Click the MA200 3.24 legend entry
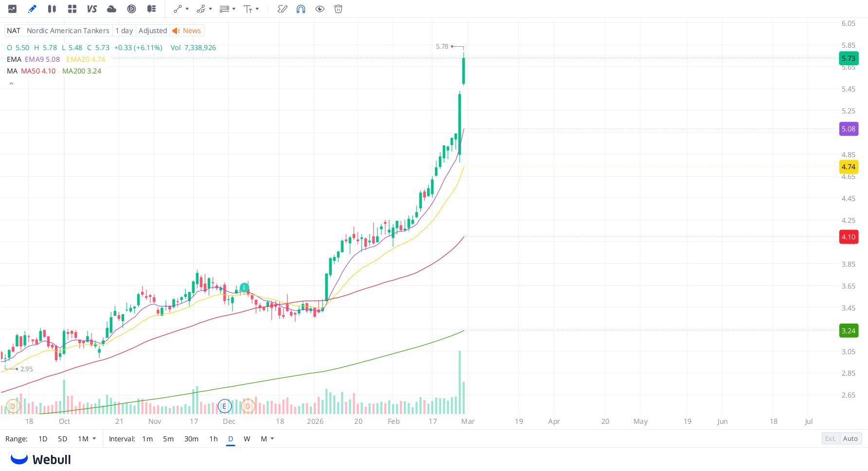 82,71
